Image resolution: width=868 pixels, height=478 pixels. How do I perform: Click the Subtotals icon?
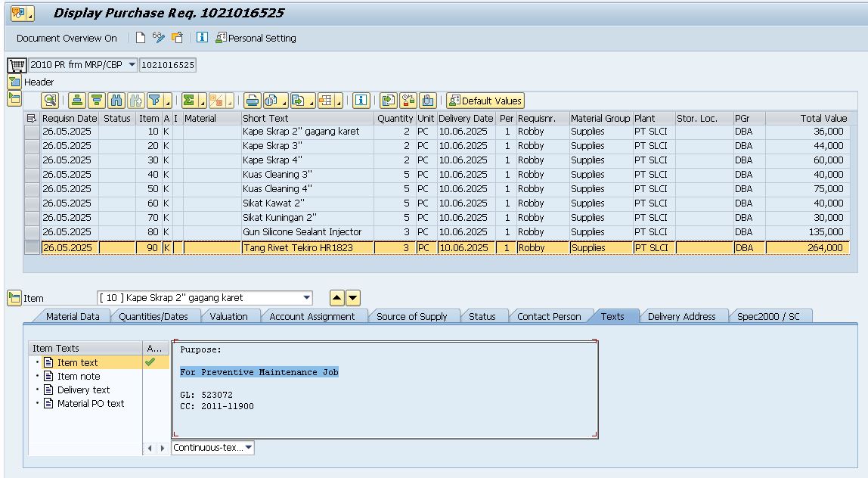pos(216,101)
